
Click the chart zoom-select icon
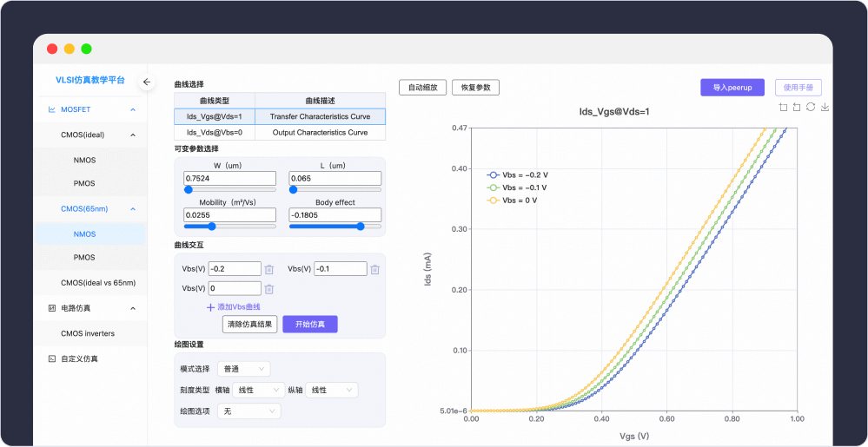click(783, 107)
